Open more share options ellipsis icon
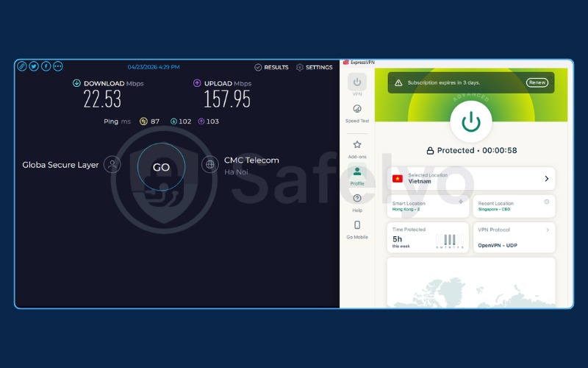 [58, 66]
